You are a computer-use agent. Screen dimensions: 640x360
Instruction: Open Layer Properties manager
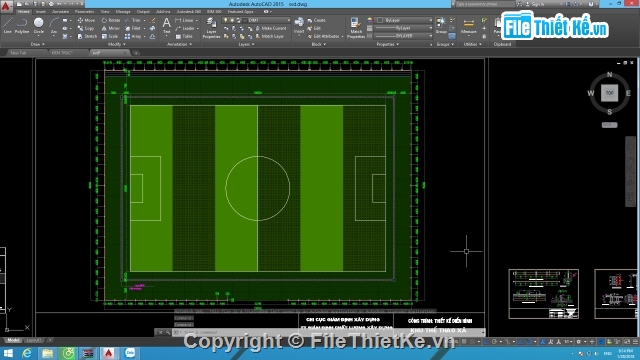coord(211,28)
